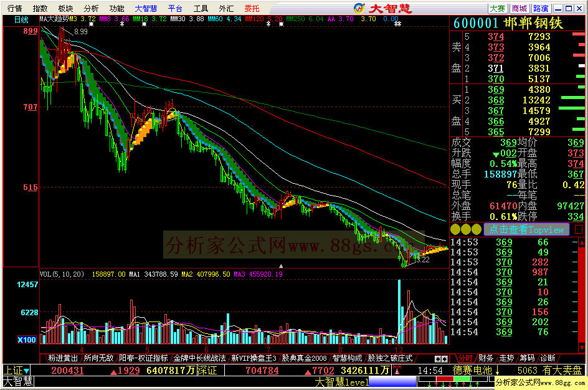Click the VOL(5,10,20) indicator label
The image size is (588, 390).
pos(62,274)
